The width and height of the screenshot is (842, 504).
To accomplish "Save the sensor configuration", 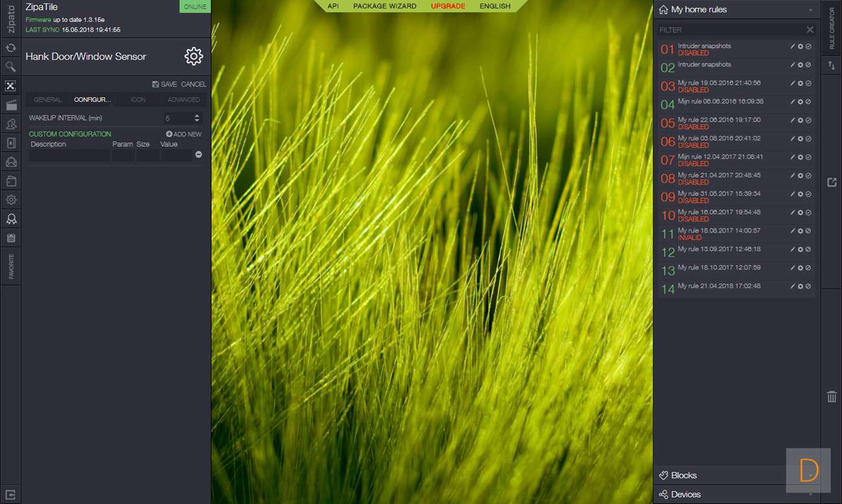I will tap(165, 84).
